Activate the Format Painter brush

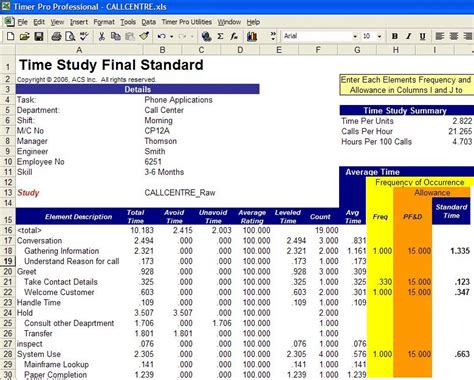pos(144,36)
